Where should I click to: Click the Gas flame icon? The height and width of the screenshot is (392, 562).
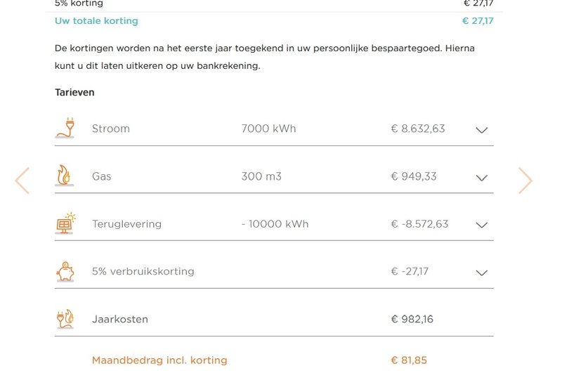[65, 176]
